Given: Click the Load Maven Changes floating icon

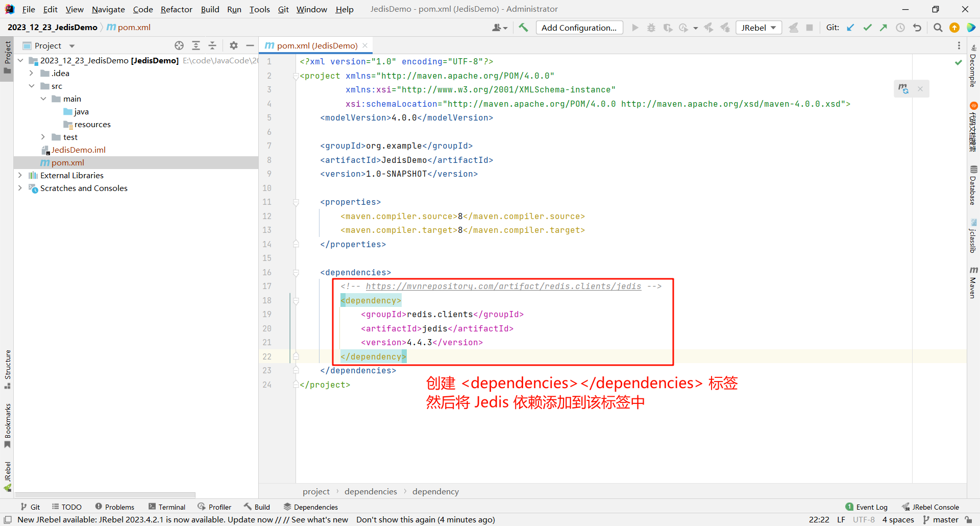Looking at the screenshot, I should coord(903,89).
